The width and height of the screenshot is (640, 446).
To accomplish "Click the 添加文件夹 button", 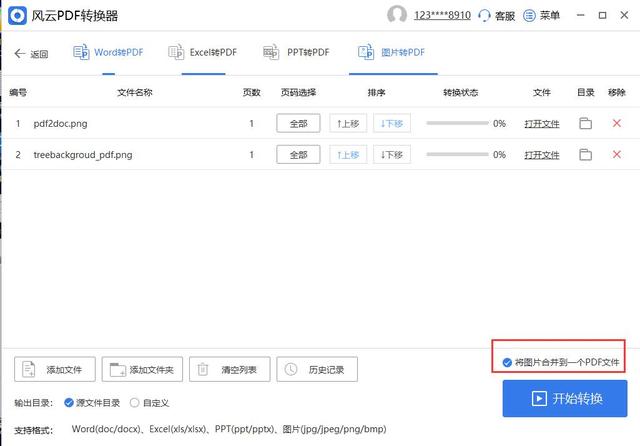I will pos(142,369).
